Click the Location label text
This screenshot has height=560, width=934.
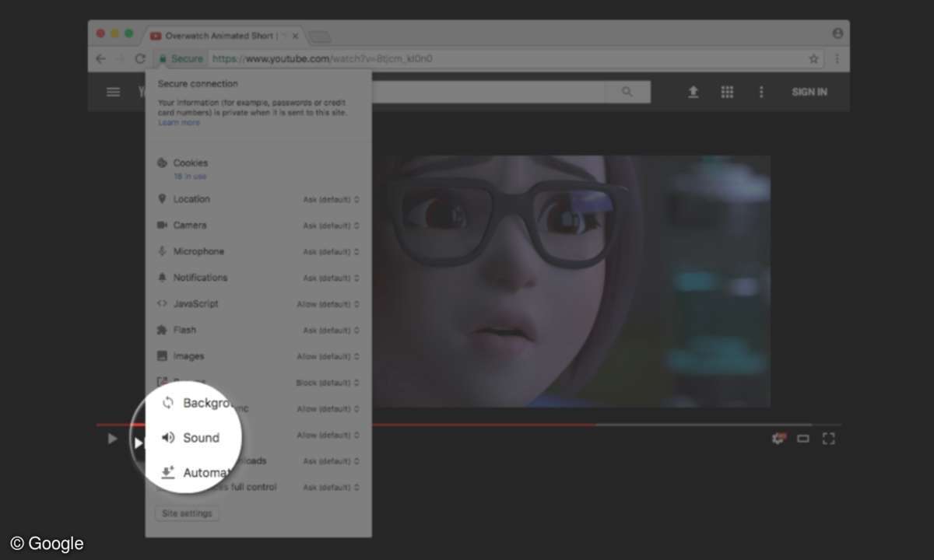coord(191,199)
